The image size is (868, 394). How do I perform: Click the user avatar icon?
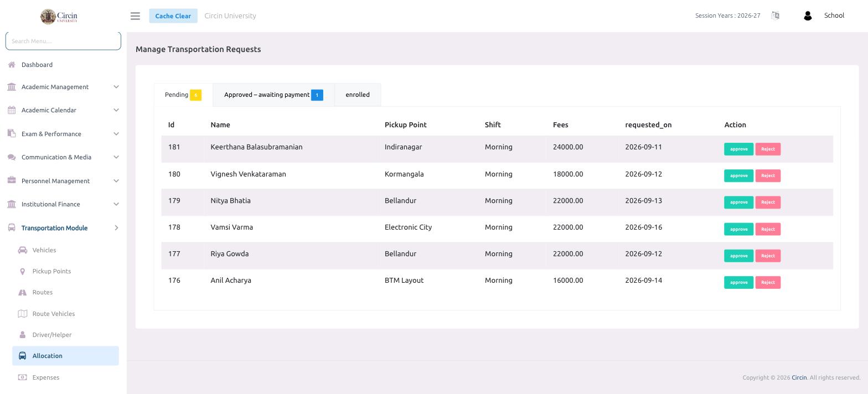pyautogui.click(x=808, y=15)
